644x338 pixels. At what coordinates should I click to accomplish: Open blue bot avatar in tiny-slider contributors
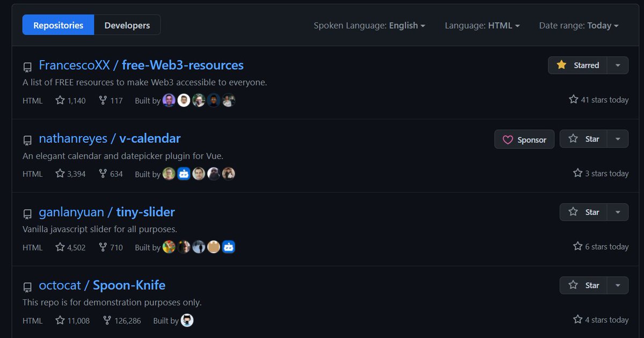tap(229, 247)
